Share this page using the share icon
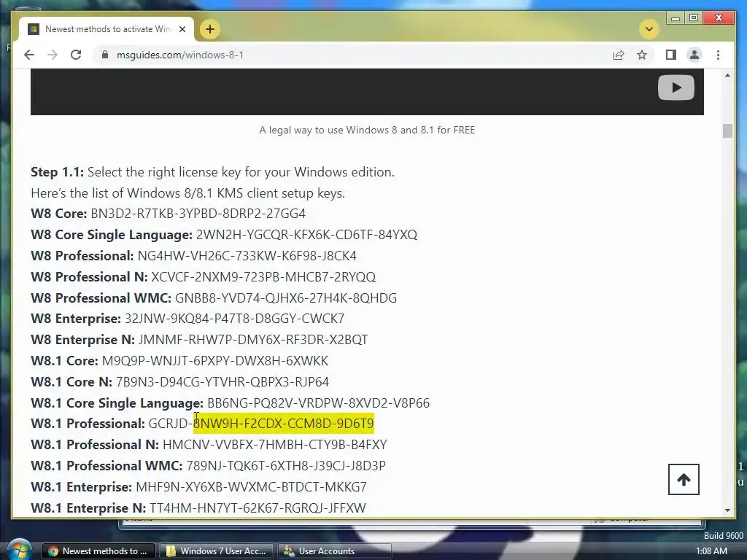 click(x=619, y=55)
